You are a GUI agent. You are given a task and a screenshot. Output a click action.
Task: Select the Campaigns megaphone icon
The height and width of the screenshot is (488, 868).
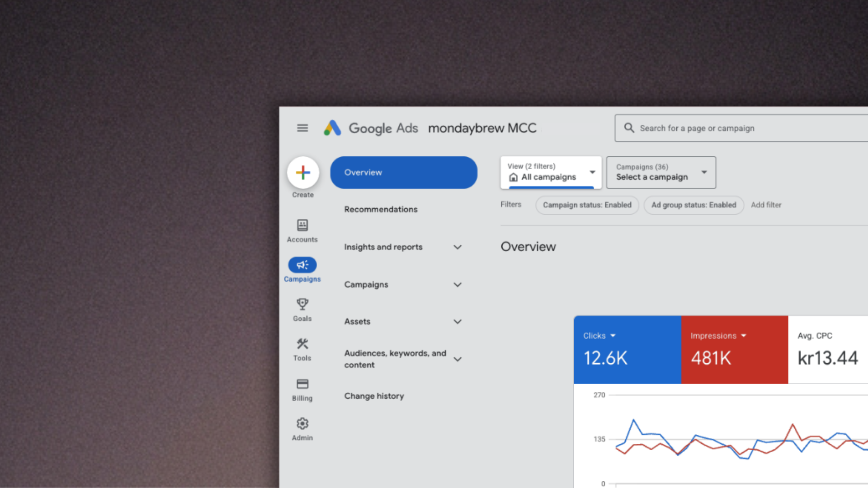302,265
